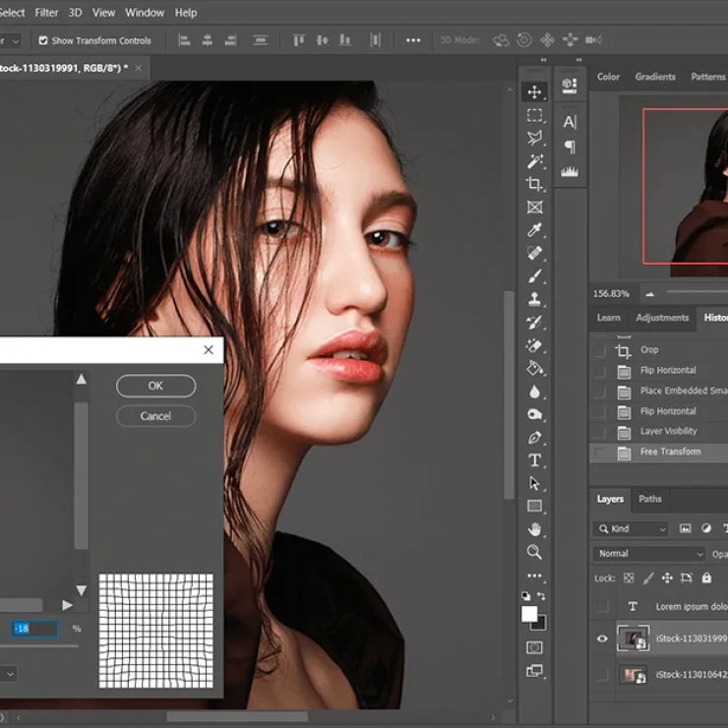Screen dimensions: 728x728
Task: Click dialog preview scroll-right arrow
Action: click(67, 605)
